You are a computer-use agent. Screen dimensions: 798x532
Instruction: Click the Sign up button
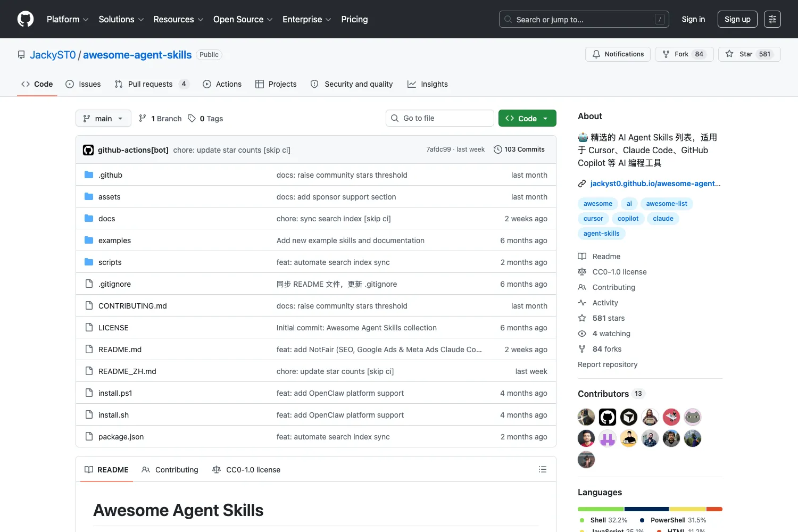tap(737, 19)
